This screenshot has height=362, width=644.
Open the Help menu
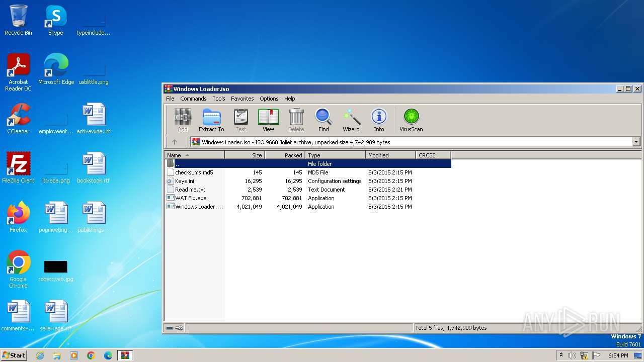[289, 99]
